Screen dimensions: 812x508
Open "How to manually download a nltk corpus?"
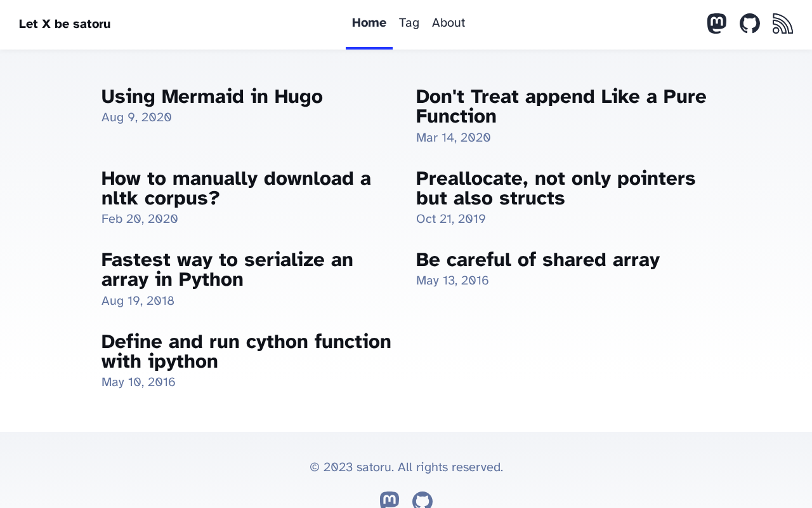[236, 188]
